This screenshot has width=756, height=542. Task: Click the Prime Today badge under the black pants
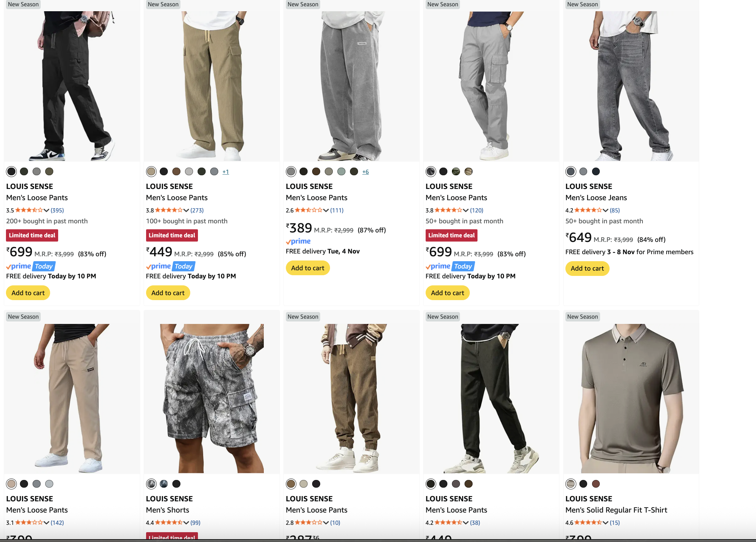click(31, 266)
